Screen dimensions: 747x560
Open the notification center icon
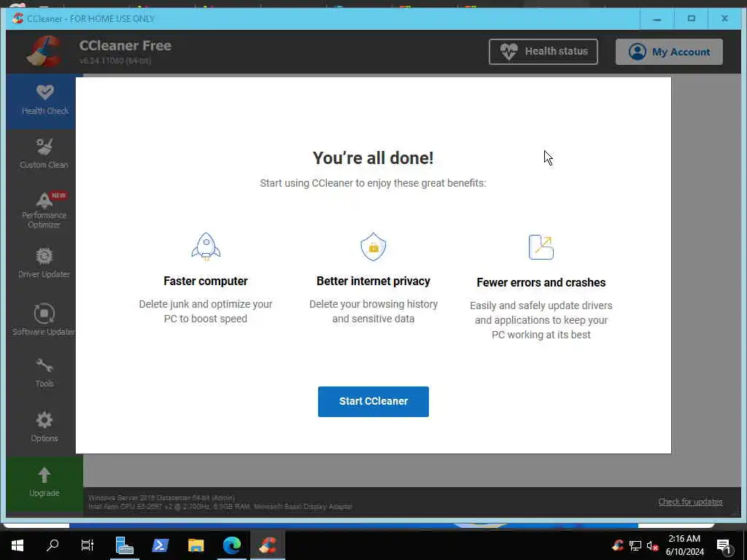pyautogui.click(x=724, y=545)
